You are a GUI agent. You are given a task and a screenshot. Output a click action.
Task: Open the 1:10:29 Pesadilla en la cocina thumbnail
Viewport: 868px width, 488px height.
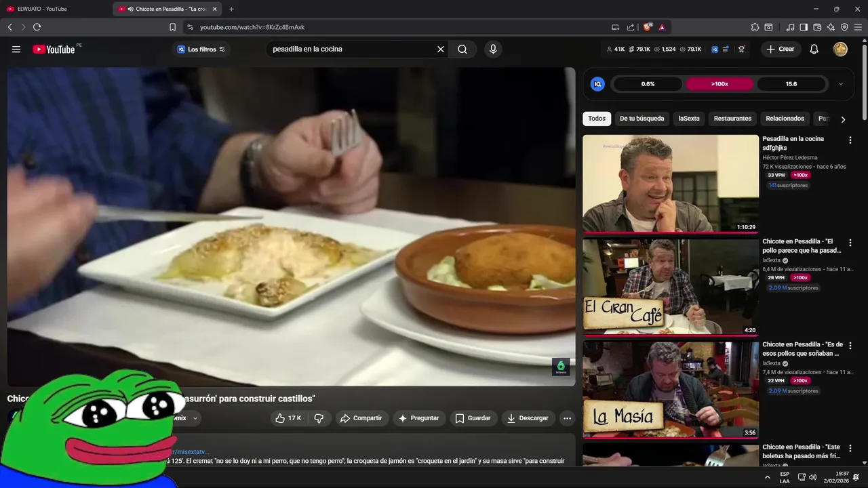click(671, 184)
